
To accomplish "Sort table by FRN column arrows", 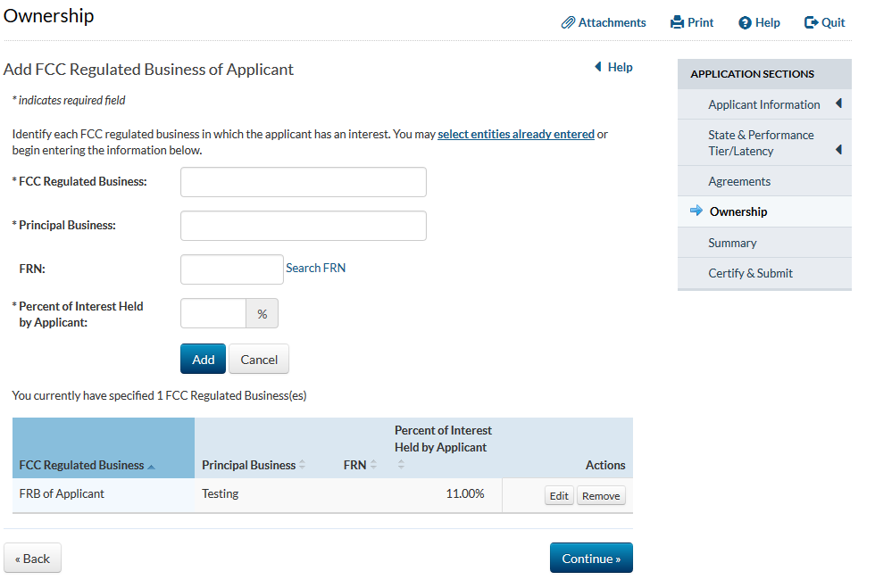I will coord(373,465).
